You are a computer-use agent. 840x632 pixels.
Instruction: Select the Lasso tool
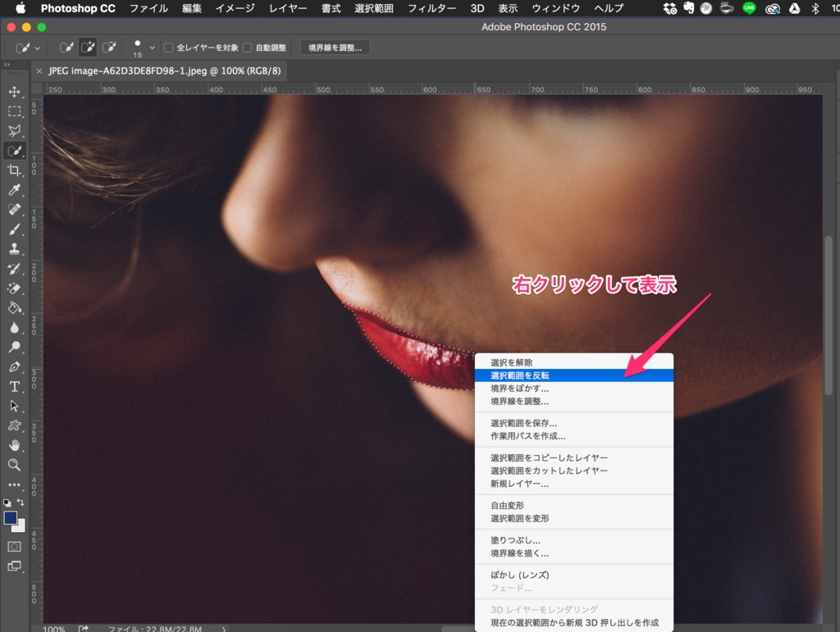(15, 130)
